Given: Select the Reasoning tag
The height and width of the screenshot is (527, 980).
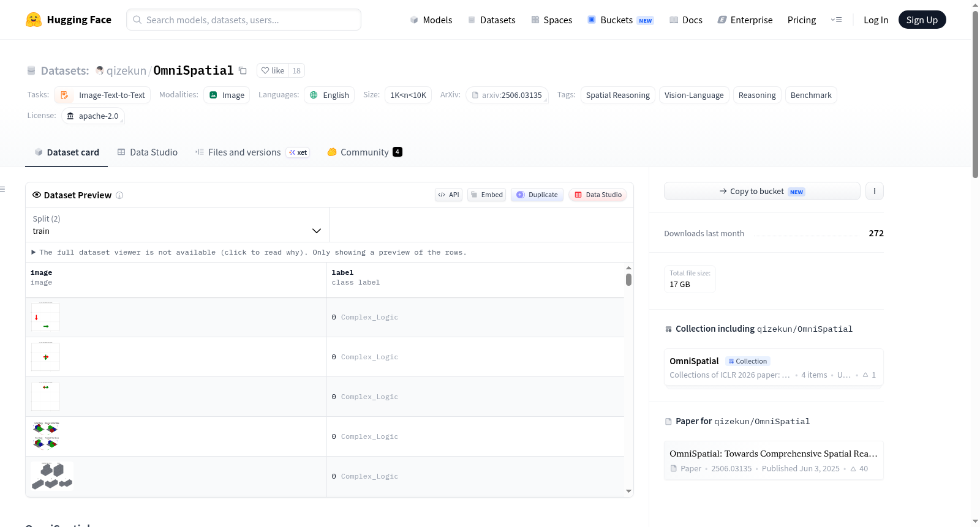Looking at the screenshot, I should tap(757, 95).
